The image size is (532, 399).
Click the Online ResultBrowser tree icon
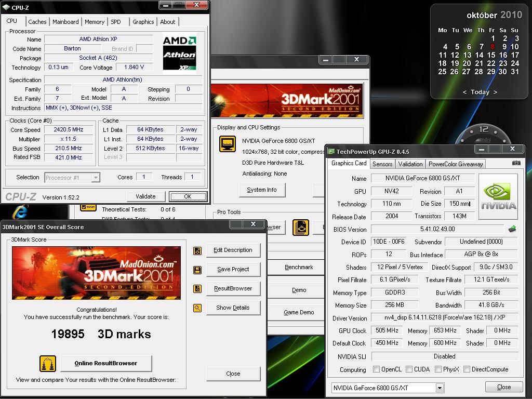(x=48, y=364)
